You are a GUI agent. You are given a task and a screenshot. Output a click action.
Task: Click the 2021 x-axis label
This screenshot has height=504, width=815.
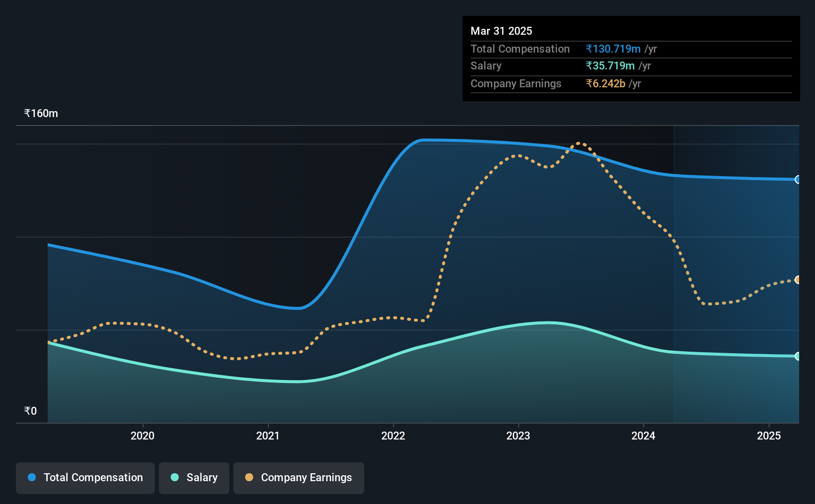tap(268, 436)
